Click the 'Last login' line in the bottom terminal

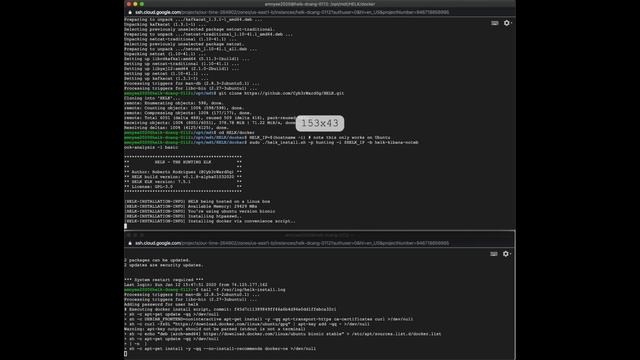(196, 285)
